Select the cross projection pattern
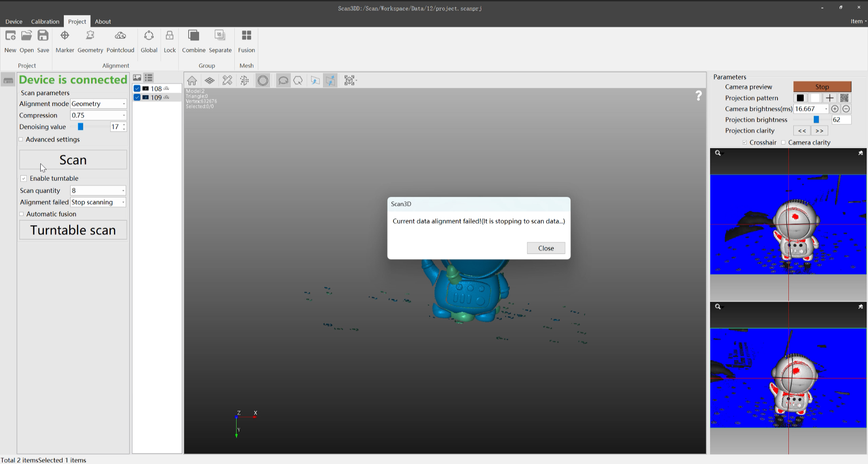This screenshot has width=868, height=464. pos(830,98)
